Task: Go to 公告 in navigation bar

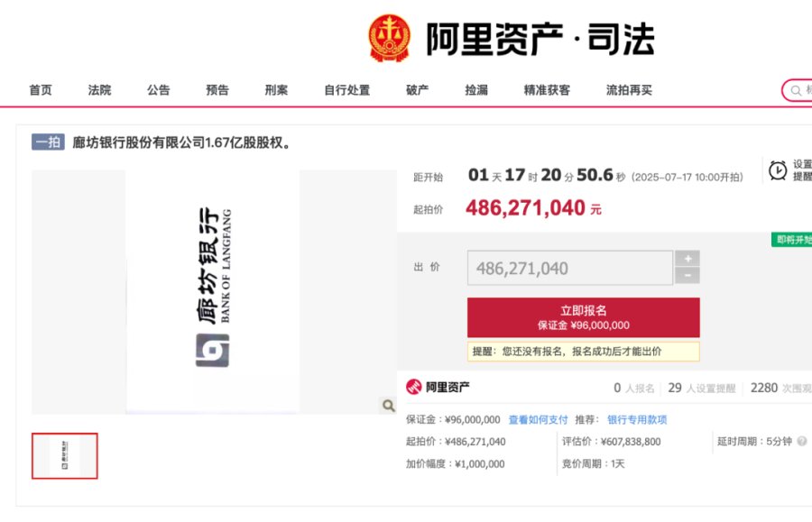Action: point(159,90)
